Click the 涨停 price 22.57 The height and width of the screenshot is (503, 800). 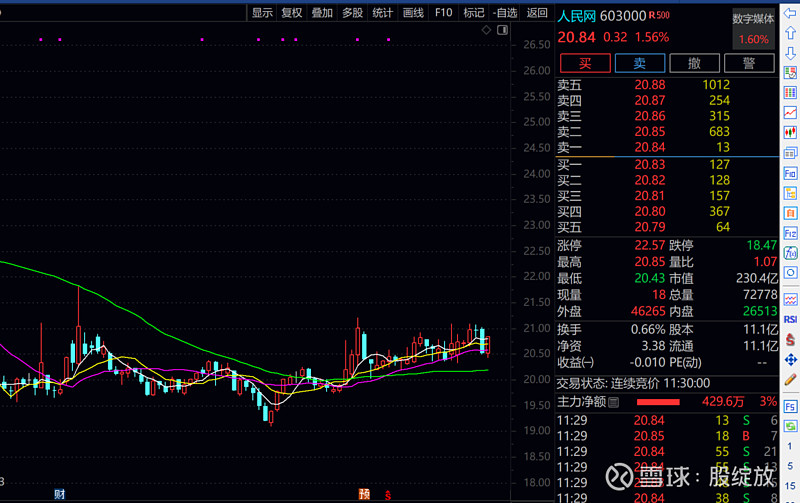pos(649,245)
